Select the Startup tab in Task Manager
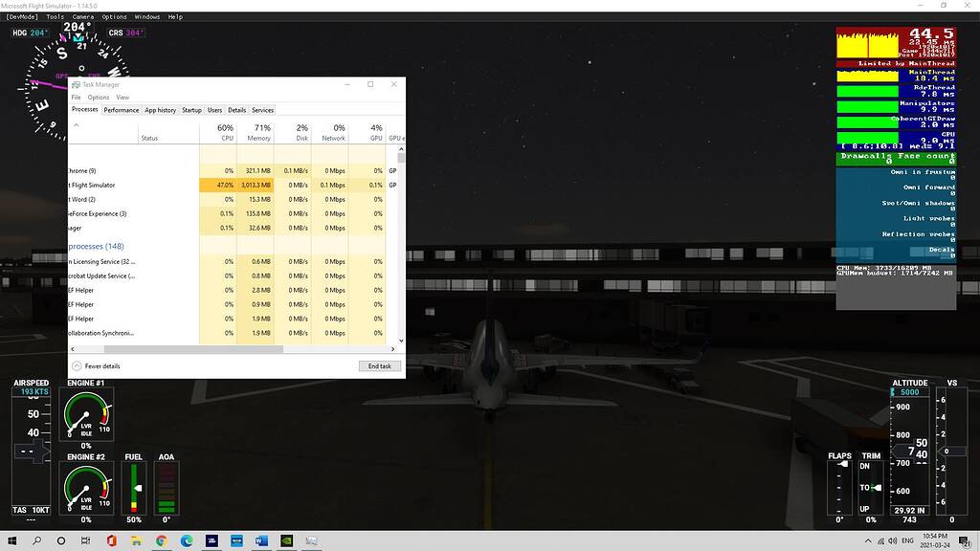 coord(191,110)
